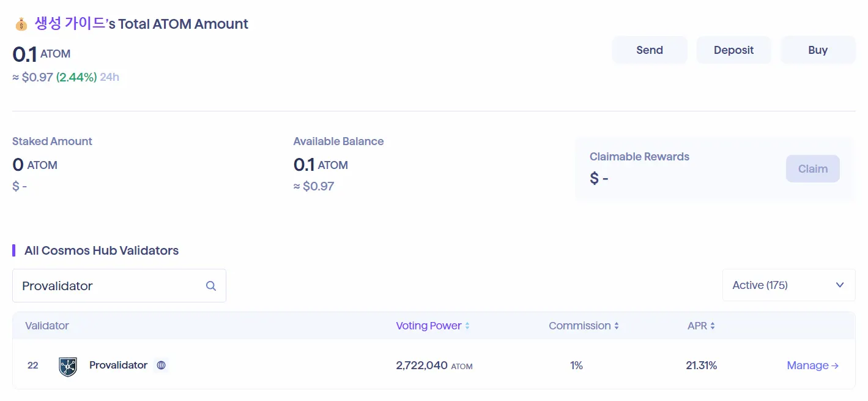This screenshot has width=868, height=401.
Task: Select the Provalidator validator name
Action: (x=118, y=365)
